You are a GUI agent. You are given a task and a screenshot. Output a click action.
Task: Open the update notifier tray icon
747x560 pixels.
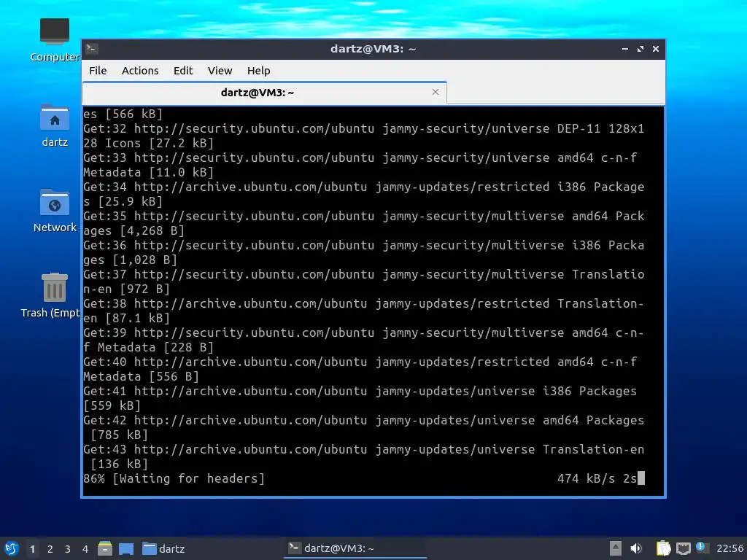pyautogui.click(x=702, y=548)
